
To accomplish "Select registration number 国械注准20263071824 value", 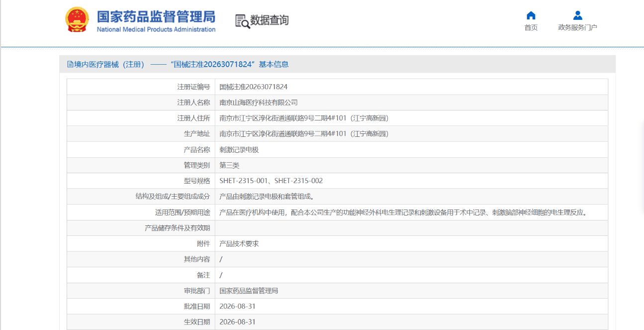I will pyautogui.click(x=254, y=87).
